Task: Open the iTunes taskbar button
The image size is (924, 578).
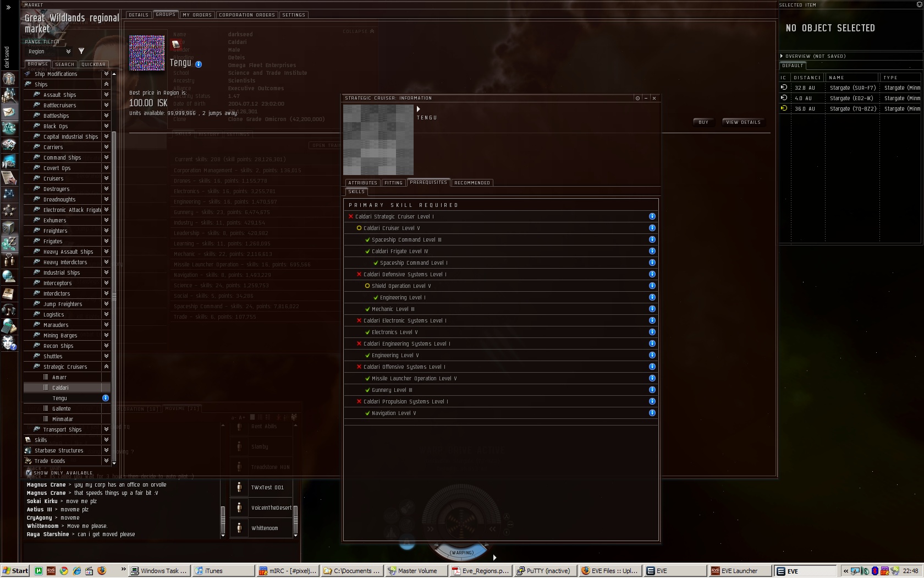Action: click(x=222, y=571)
